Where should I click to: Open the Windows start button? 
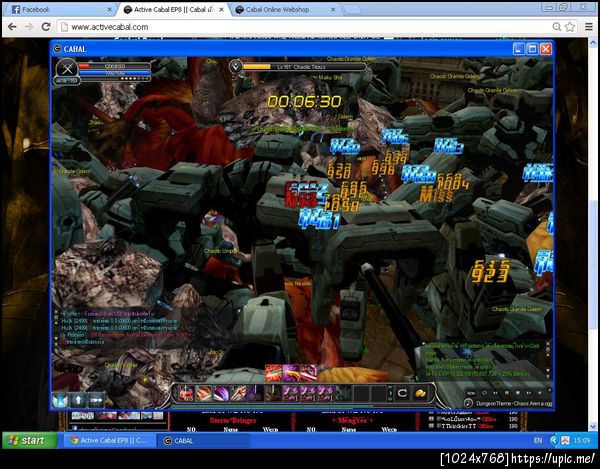pyautogui.click(x=30, y=440)
